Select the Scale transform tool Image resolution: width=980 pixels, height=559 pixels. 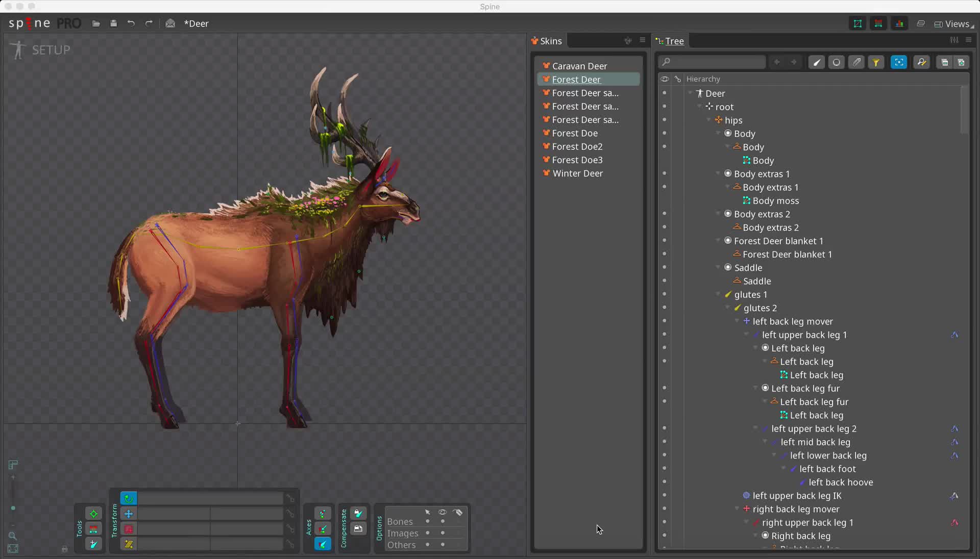point(129,529)
